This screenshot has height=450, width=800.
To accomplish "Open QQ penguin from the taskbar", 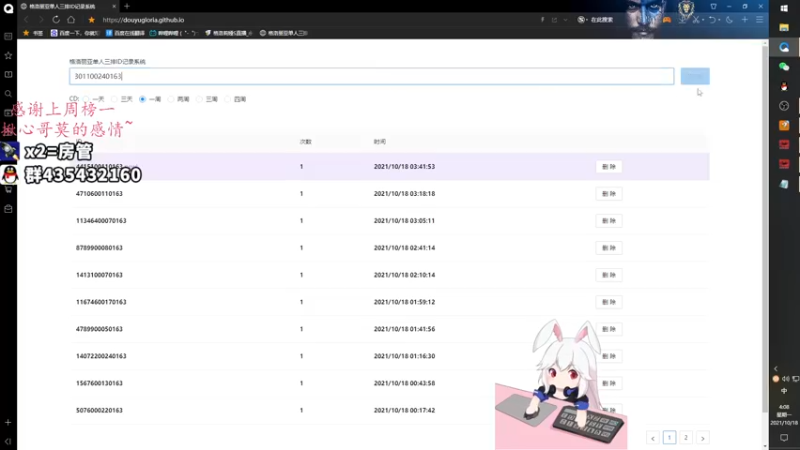I will (784, 86).
